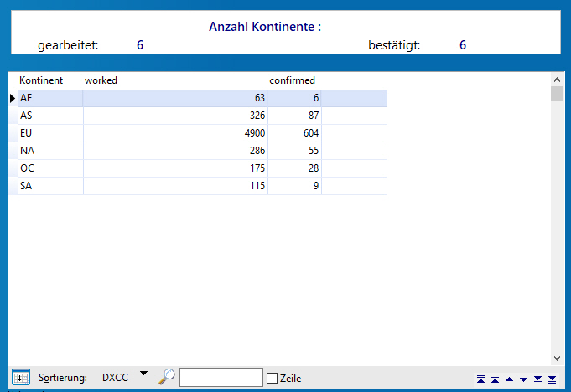Click the single-bar page down arrow
This screenshot has width=571, height=392.
click(x=537, y=379)
